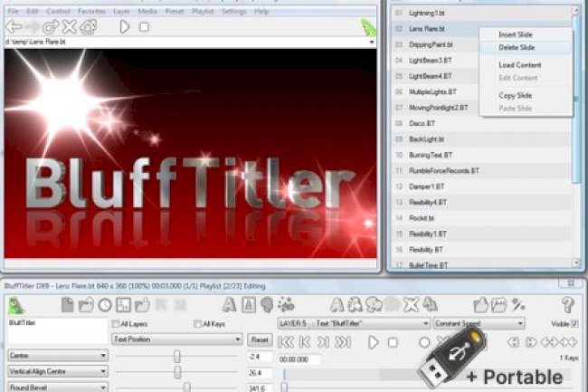Add a particle layer with the scattered dots icon

tap(286, 305)
